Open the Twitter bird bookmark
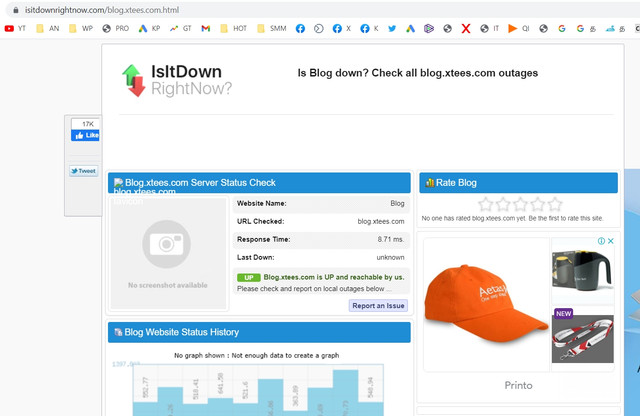640x416 pixels. (x=392, y=29)
